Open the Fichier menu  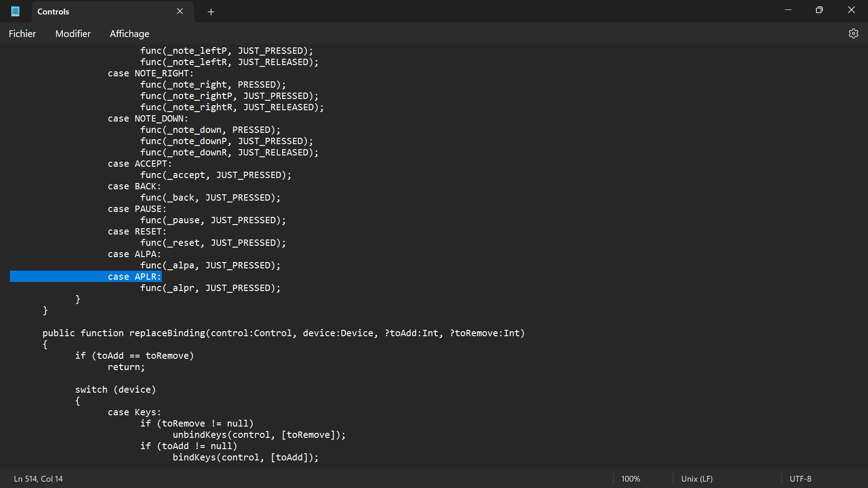(x=22, y=33)
